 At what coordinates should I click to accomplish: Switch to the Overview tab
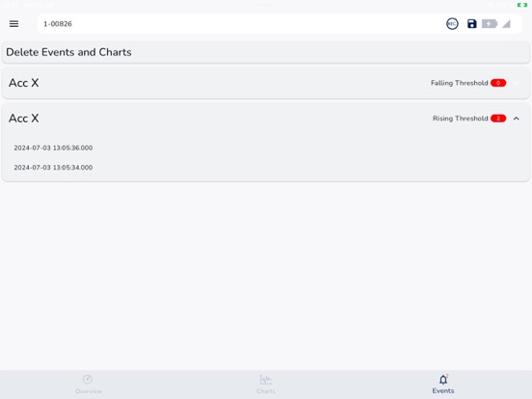[89, 385]
